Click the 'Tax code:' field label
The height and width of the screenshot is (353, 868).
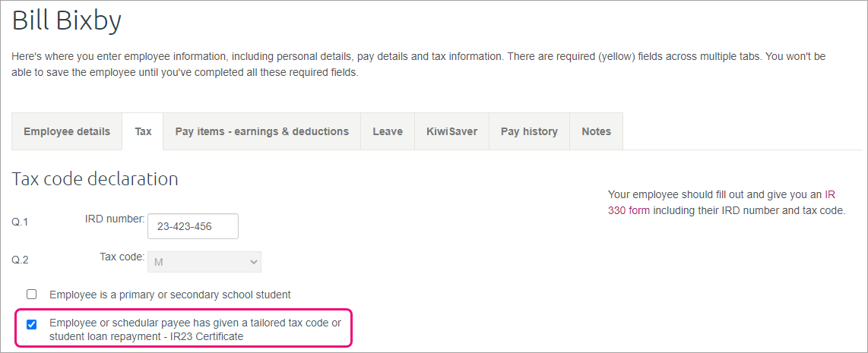coord(122,257)
